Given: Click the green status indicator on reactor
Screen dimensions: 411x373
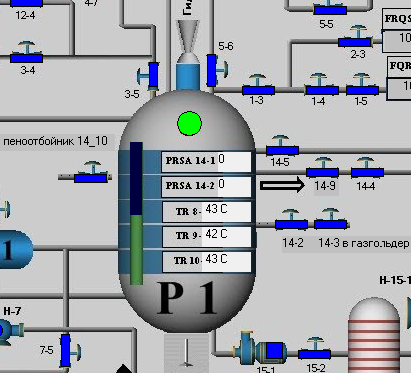Looking at the screenshot, I should point(189,124).
